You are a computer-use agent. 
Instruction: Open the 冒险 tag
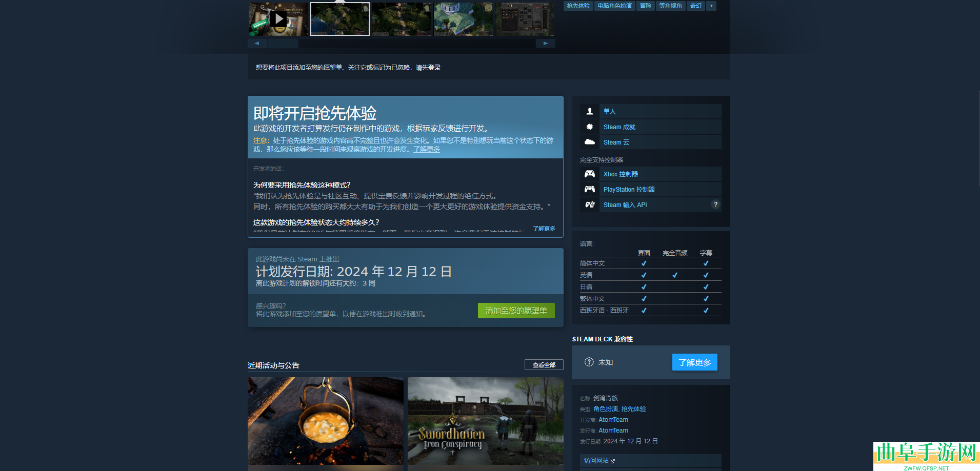pyautogui.click(x=646, y=6)
